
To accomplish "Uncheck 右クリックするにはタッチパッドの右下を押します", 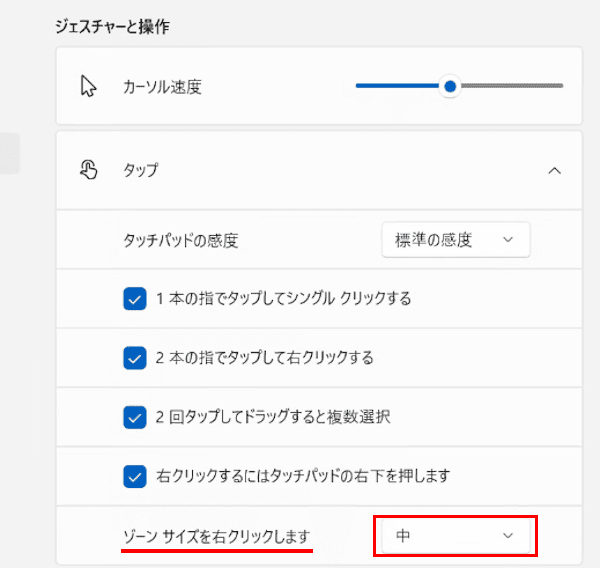I will click(x=135, y=477).
